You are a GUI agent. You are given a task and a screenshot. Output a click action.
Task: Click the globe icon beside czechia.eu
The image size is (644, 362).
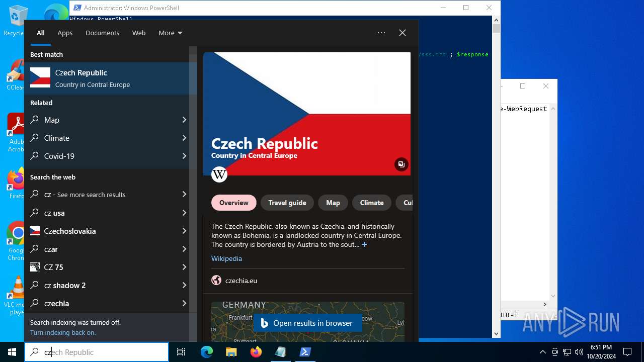pos(216,281)
